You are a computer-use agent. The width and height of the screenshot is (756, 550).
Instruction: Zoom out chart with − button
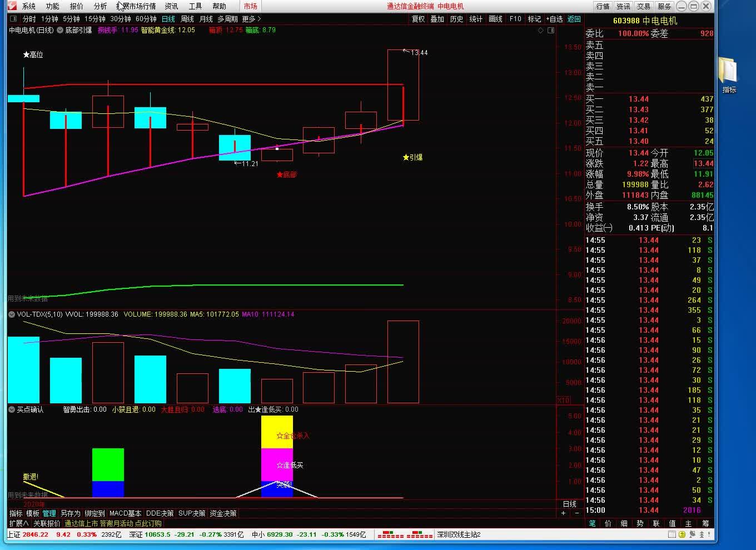pyautogui.click(x=576, y=513)
